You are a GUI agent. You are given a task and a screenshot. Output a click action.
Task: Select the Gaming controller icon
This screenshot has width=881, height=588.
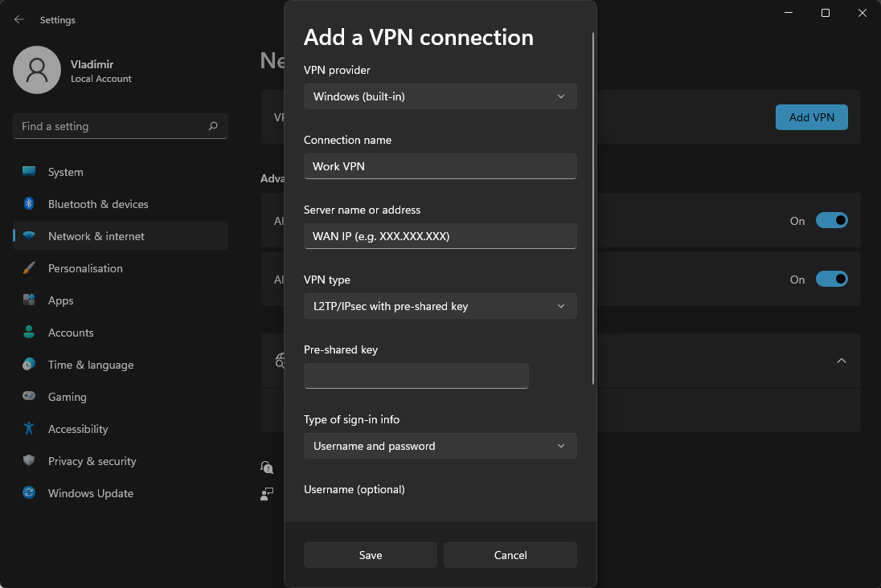pos(29,397)
